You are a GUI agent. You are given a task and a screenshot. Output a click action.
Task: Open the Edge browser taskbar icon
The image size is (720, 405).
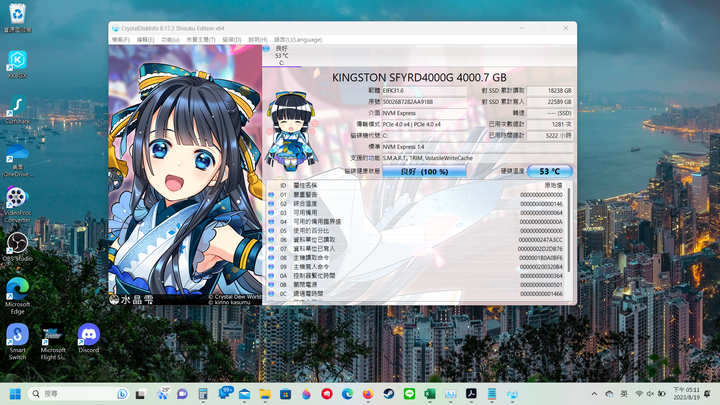348,394
